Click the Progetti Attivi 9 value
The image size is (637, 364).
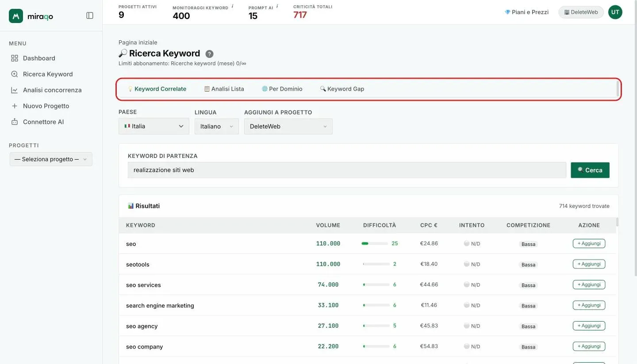click(x=121, y=15)
